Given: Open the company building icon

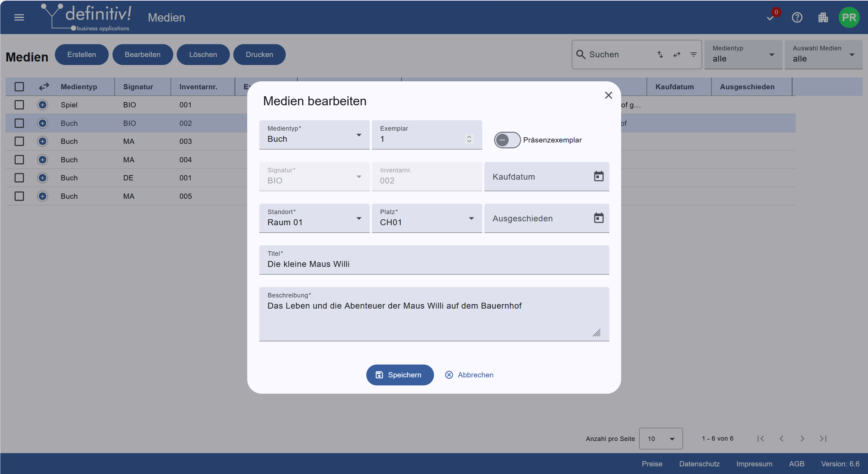Looking at the screenshot, I should point(823,17).
